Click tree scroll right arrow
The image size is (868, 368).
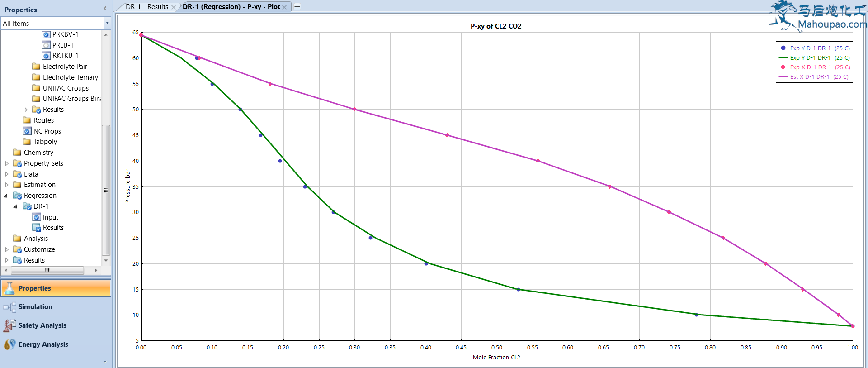tap(96, 270)
